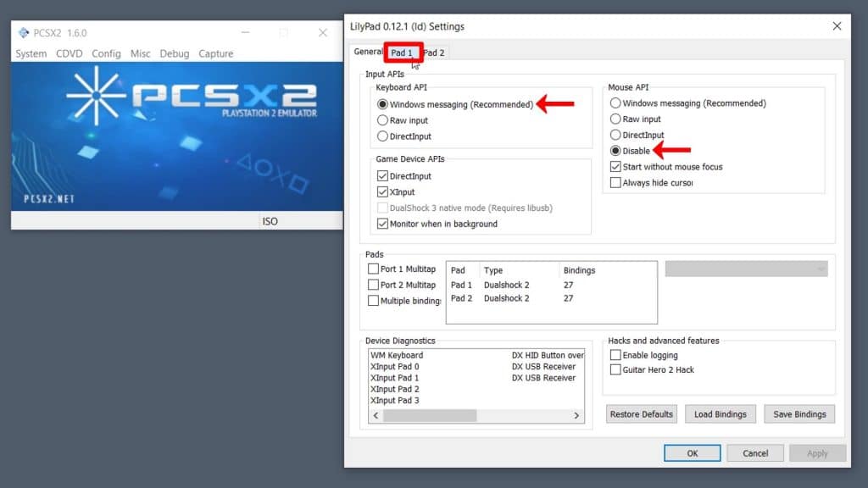Open the Debug menu in PCSX2
Image resolution: width=868 pixels, height=488 pixels.
pyautogui.click(x=175, y=53)
